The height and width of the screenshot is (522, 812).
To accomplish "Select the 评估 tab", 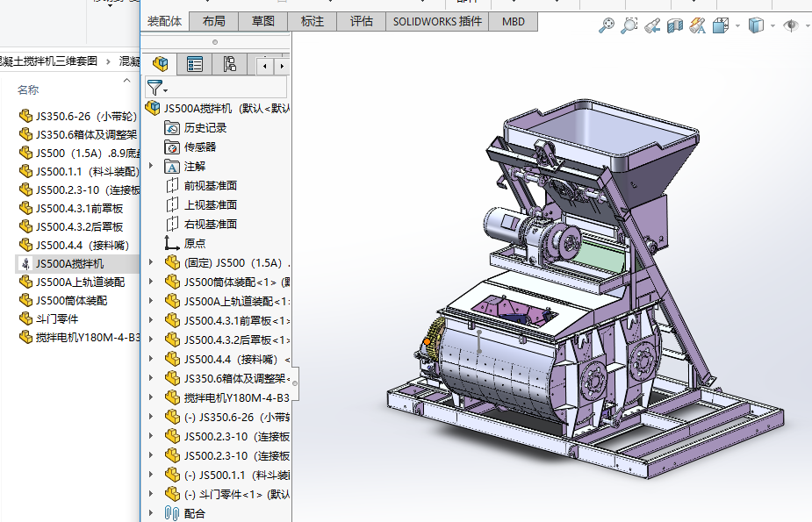I will (361, 21).
